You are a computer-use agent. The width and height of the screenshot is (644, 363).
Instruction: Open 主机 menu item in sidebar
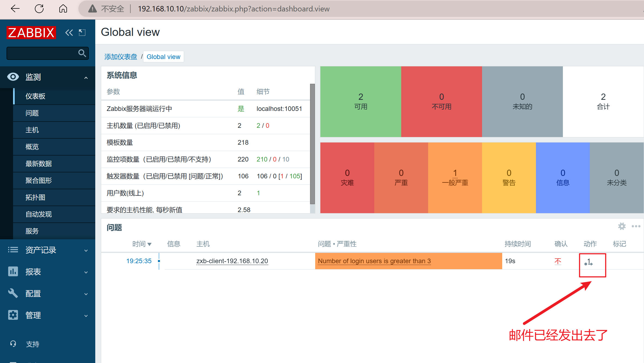coord(54,130)
